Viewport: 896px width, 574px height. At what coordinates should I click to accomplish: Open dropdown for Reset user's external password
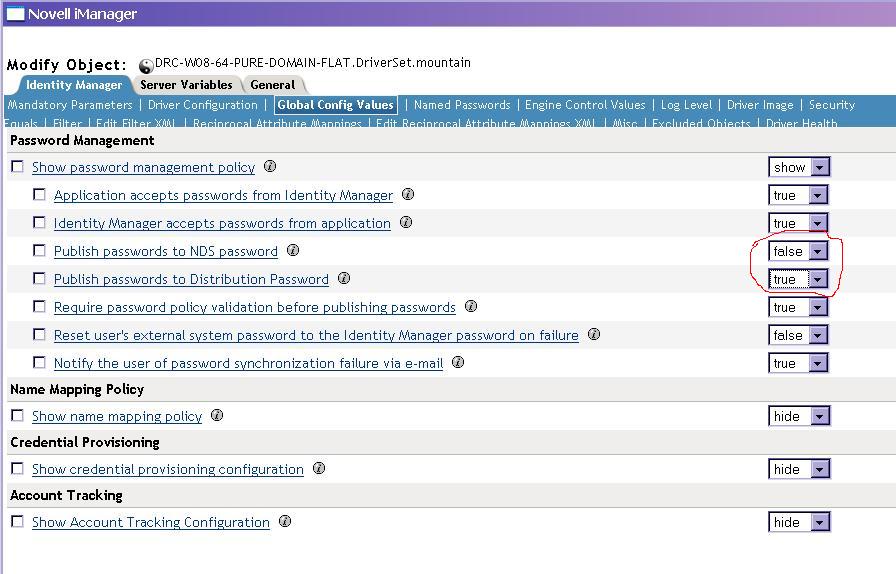point(798,336)
